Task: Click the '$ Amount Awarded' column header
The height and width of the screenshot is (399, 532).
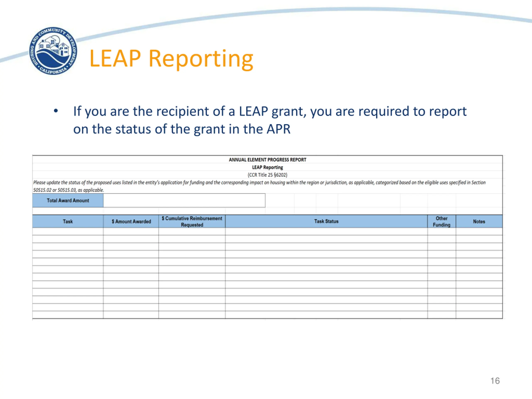Action: tap(131, 222)
